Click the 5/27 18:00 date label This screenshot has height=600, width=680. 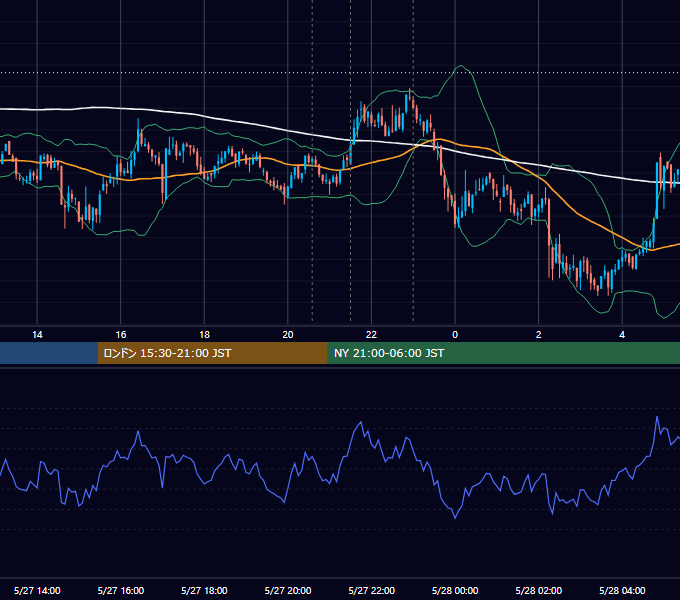tap(204, 590)
